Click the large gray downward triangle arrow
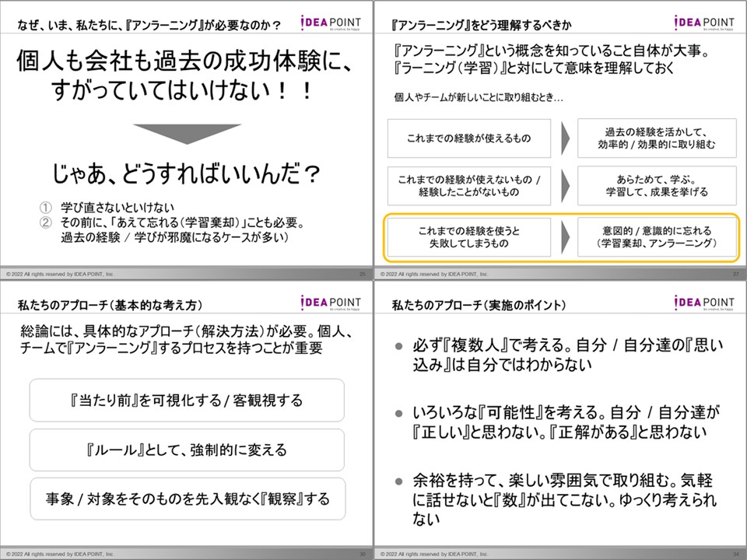The width and height of the screenshot is (747, 560). tap(185, 133)
